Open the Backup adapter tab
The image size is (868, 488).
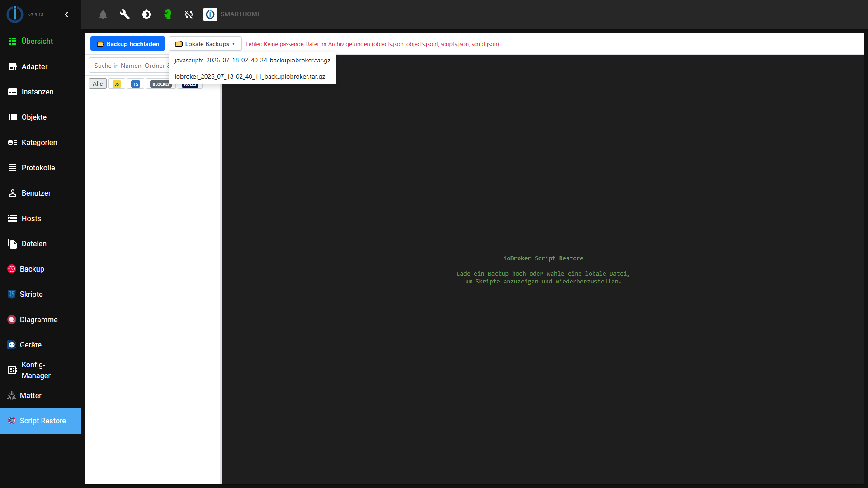click(x=41, y=269)
